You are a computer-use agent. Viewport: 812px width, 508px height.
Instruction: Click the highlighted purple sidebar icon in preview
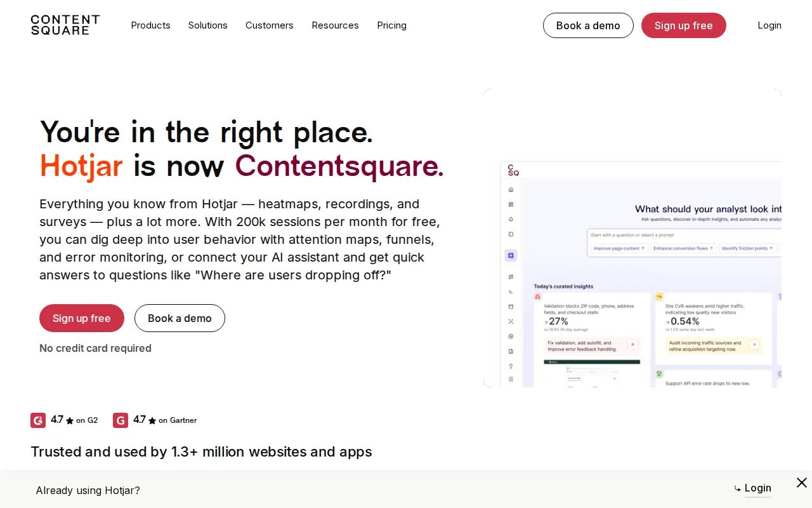[511, 255]
